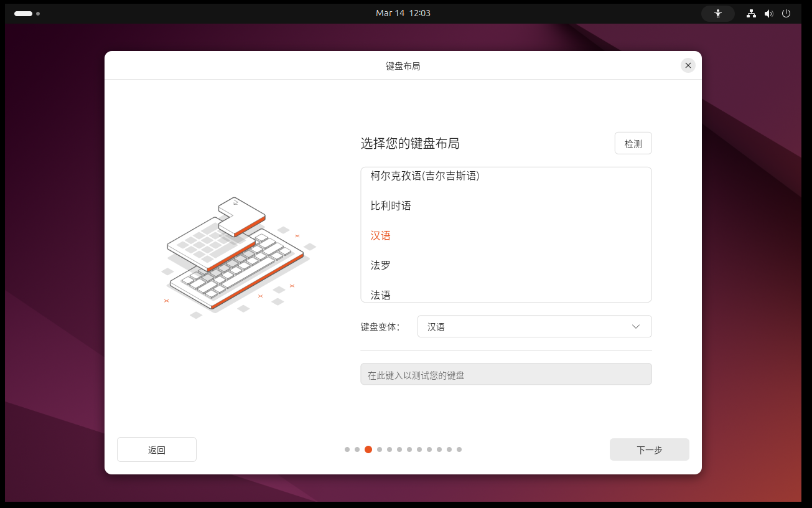Click the highlighted orange progress dot
Image resolution: width=812 pixels, height=508 pixels.
(x=368, y=449)
